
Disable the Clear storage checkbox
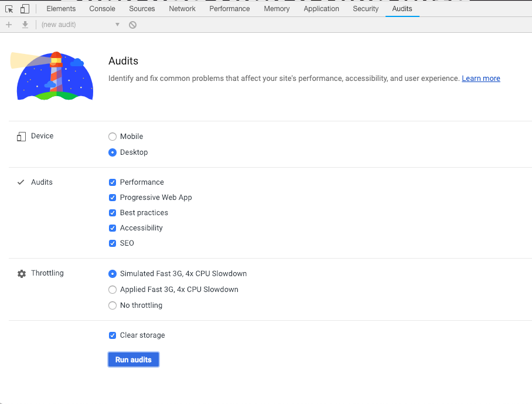tap(112, 335)
